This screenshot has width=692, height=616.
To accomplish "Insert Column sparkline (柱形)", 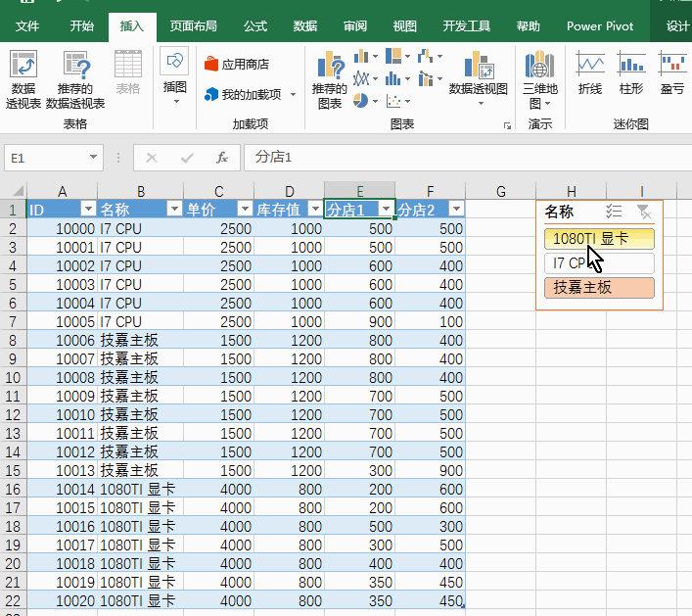I will pos(631,73).
